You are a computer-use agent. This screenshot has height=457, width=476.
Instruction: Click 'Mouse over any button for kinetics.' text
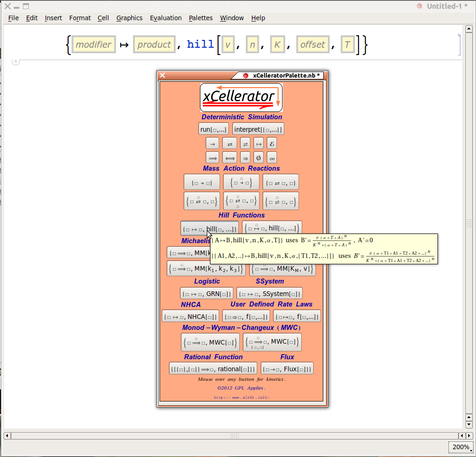coord(242,379)
